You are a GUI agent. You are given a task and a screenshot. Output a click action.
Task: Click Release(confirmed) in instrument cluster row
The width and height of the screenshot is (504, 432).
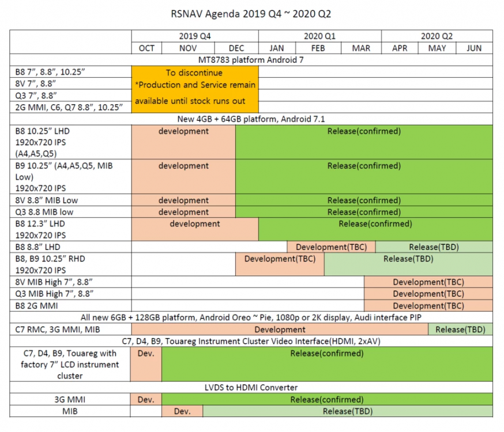(x=327, y=364)
